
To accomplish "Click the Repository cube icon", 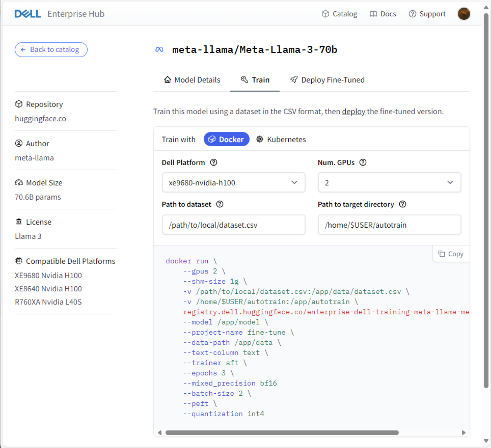I will (x=19, y=104).
